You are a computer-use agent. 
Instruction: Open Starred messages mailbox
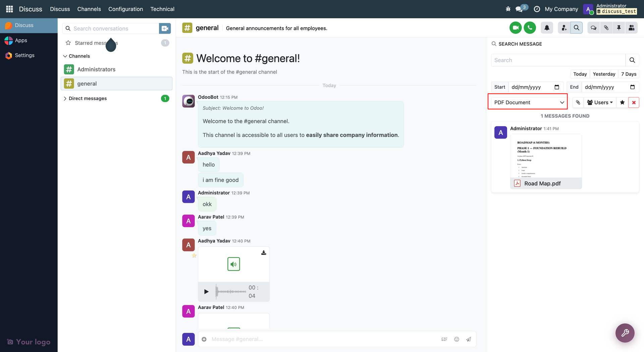(x=116, y=43)
